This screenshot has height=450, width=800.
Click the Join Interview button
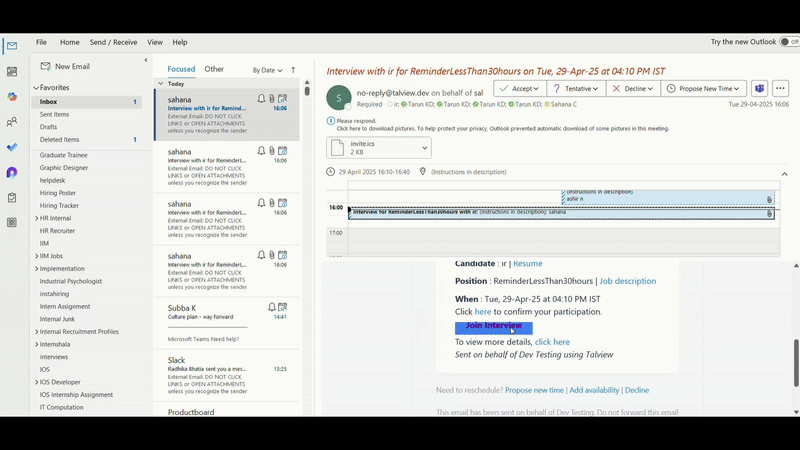(493, 328)
